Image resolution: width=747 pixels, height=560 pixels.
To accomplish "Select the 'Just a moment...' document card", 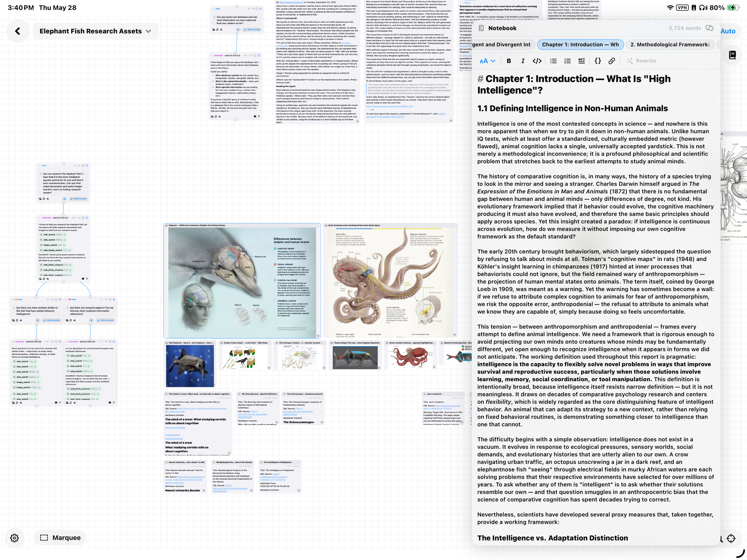I will tap(443, 408).
